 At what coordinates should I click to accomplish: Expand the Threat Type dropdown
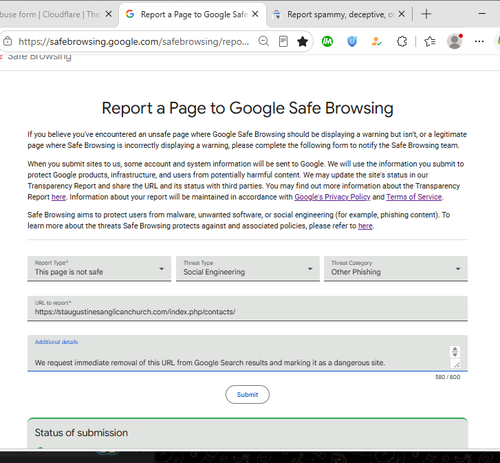tap(248, 269)
